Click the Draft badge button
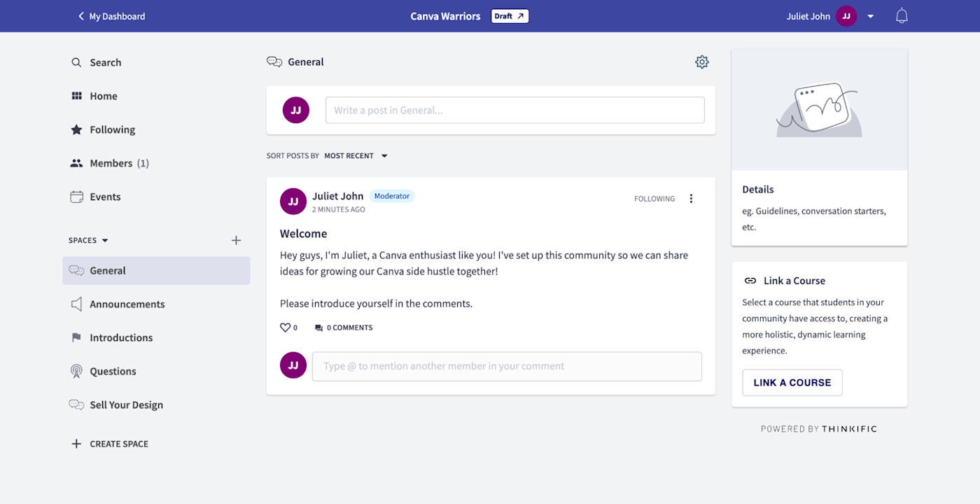The width and height of the screenshot is (980, 504). (510, 16)
